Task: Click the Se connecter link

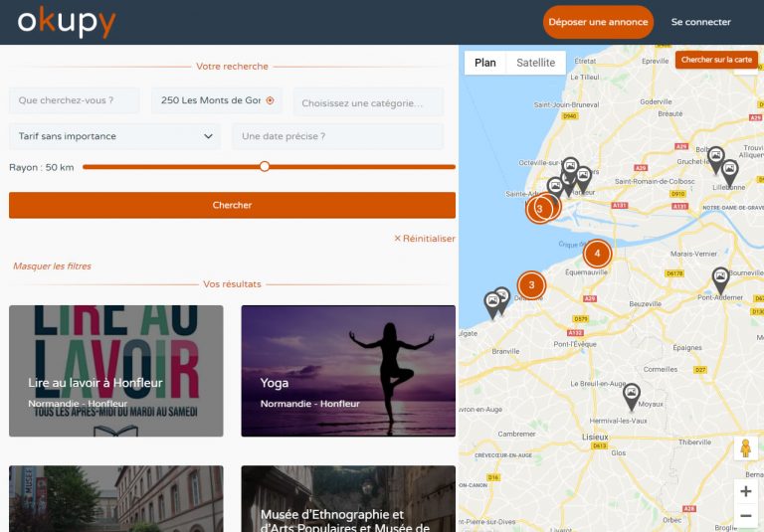Action: click(x=700, y=22)
